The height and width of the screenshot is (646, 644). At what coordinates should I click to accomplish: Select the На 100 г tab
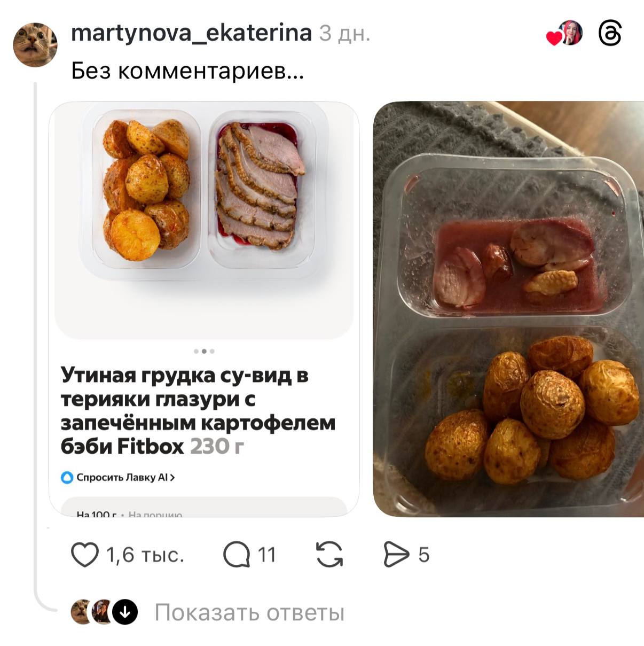[97, 514]
